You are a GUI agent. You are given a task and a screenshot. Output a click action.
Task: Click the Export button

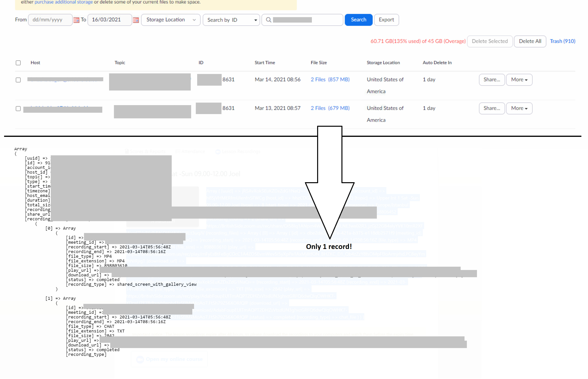(386, 20)
